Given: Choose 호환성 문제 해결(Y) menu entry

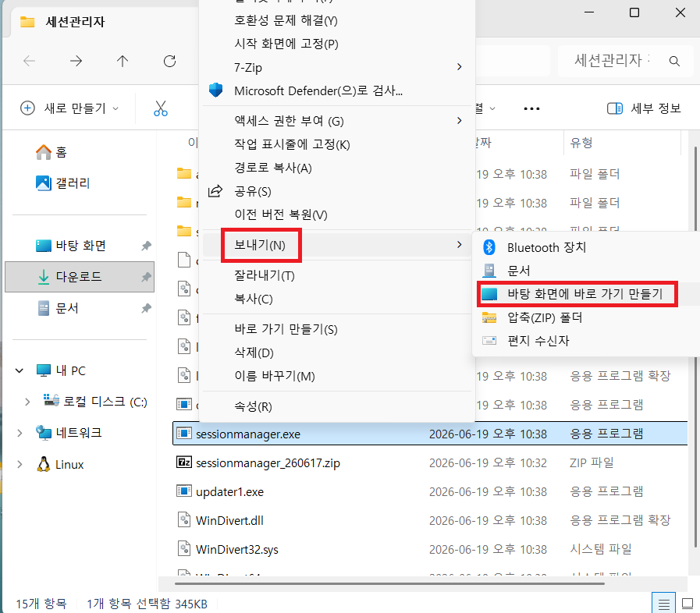Looking at the screenshot, I should point(336,20).
